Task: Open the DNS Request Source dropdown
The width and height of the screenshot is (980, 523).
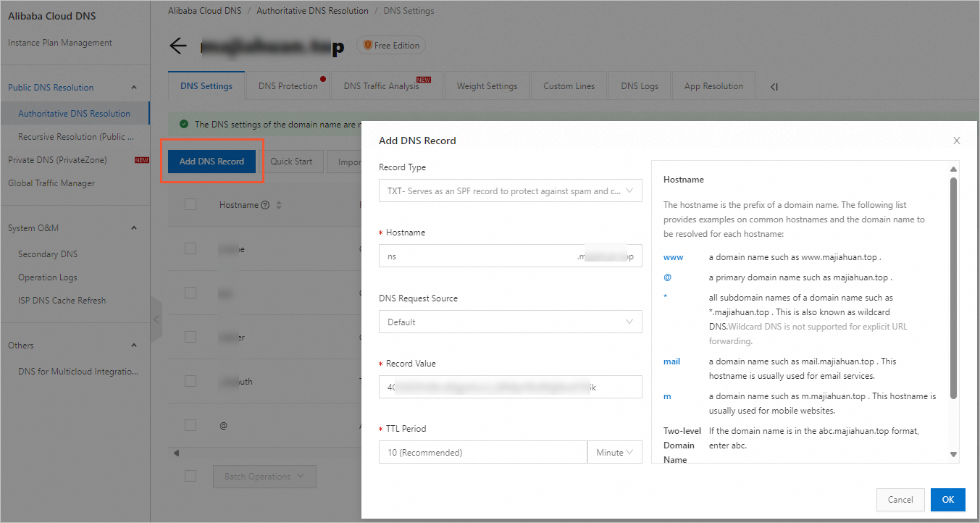Action: [x=510, y=321]
